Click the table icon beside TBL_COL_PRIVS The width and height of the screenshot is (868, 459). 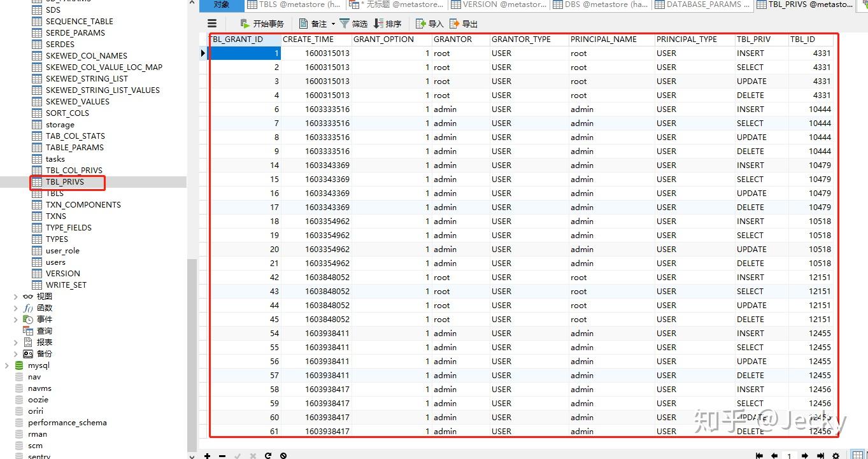(x=37, y=170)
